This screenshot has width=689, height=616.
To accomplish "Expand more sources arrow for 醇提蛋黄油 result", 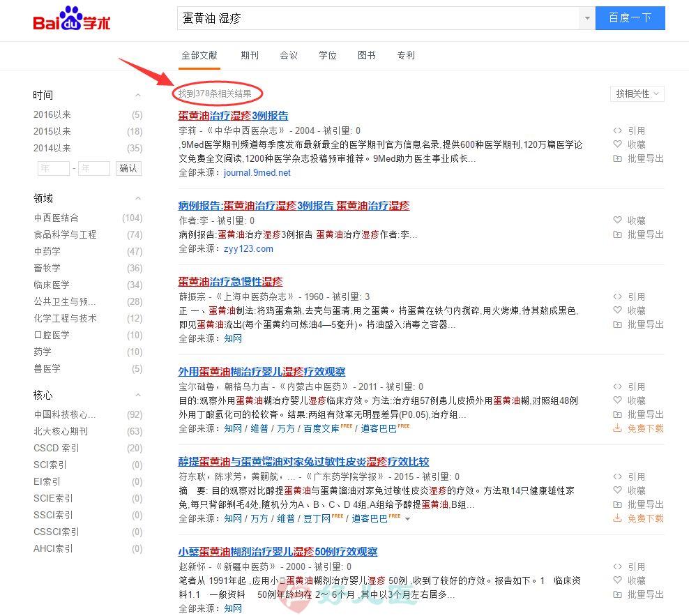I will [x=408, y=519].
